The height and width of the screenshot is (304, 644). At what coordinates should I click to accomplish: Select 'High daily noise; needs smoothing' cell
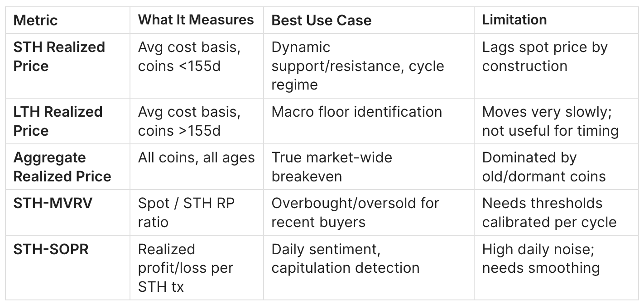coord(541,258)
